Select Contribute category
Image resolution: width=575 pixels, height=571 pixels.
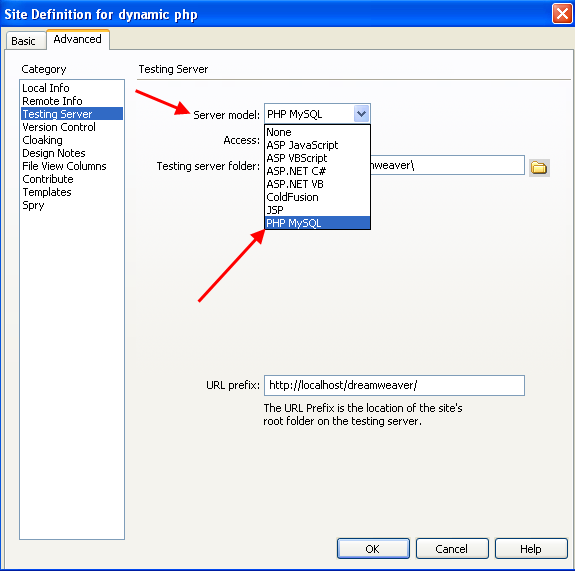[72, 179]
